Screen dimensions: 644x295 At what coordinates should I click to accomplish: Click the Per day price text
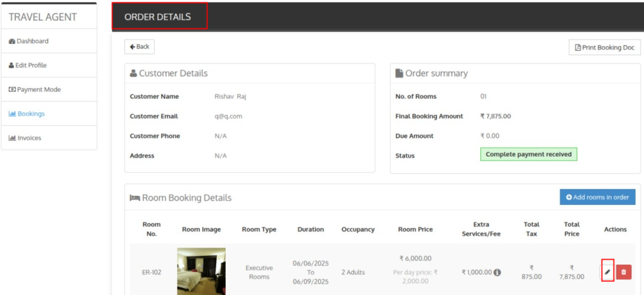[415, 277]
